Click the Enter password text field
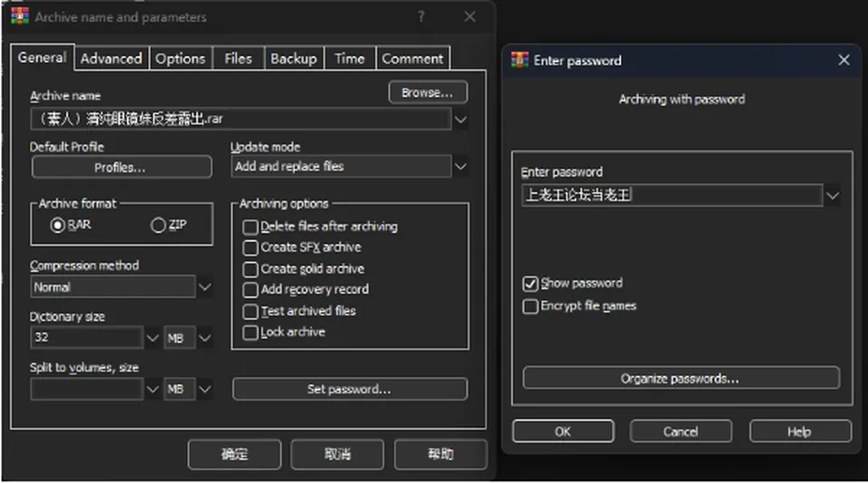The width and height of the screenshot is (868, 483). [672, 195]
